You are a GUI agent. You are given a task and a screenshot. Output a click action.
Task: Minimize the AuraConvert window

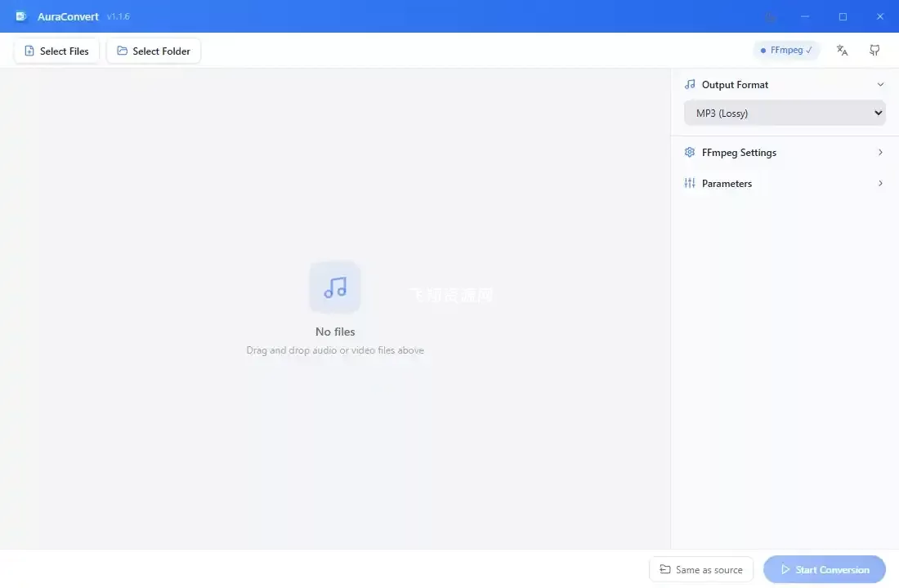click(x=805, y=16)
